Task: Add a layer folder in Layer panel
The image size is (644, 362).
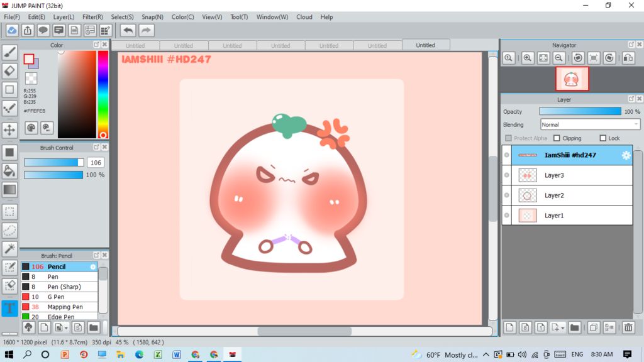Action: (575, 327)
